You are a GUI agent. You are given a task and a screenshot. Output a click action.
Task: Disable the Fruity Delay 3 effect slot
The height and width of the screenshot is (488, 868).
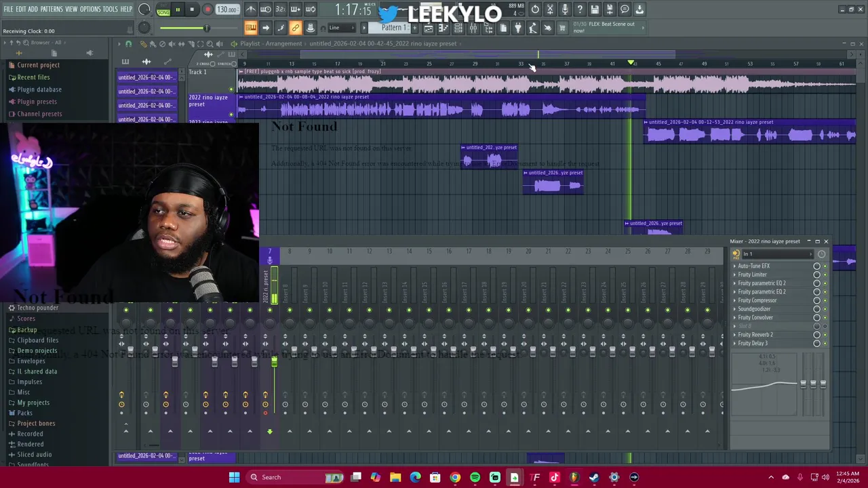825,344
